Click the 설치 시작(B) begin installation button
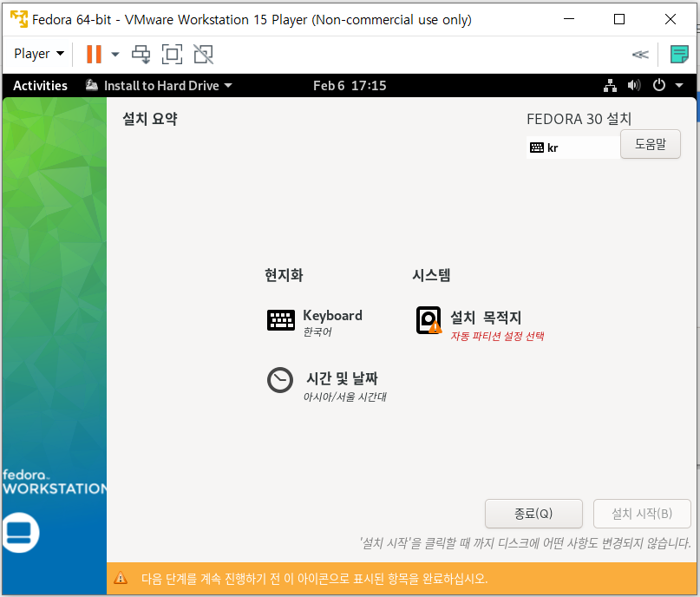Image resolution: width=700 pixels, height=597 pixels. coord(642,514)
